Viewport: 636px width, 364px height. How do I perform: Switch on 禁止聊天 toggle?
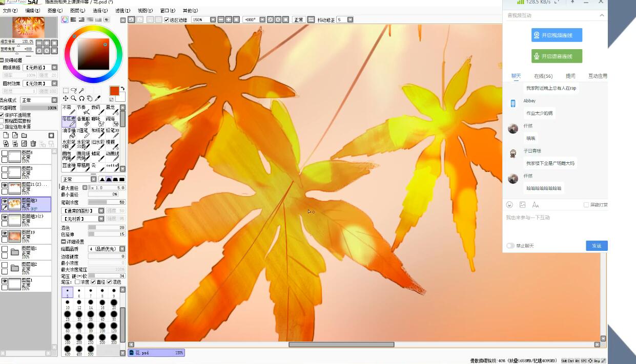[510, 246]
